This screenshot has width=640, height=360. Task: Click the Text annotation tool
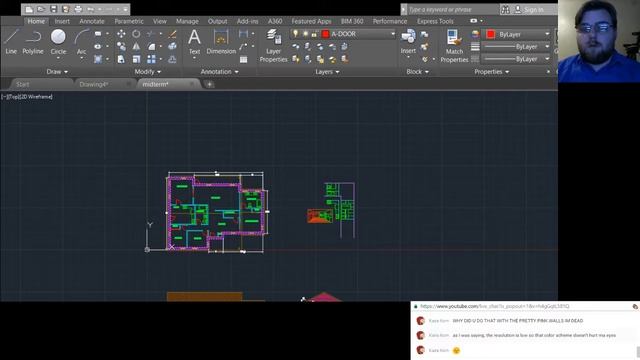[194, 42]
